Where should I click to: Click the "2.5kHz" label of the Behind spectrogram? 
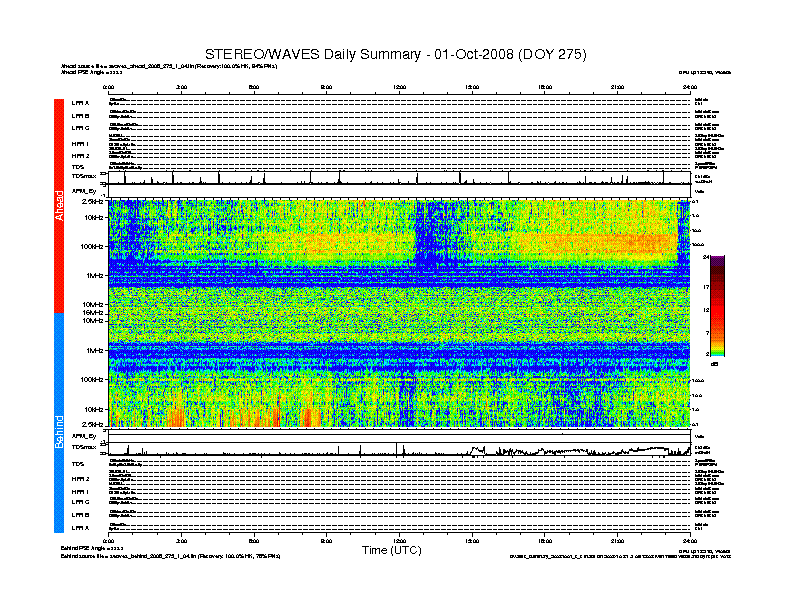[92, 424]
